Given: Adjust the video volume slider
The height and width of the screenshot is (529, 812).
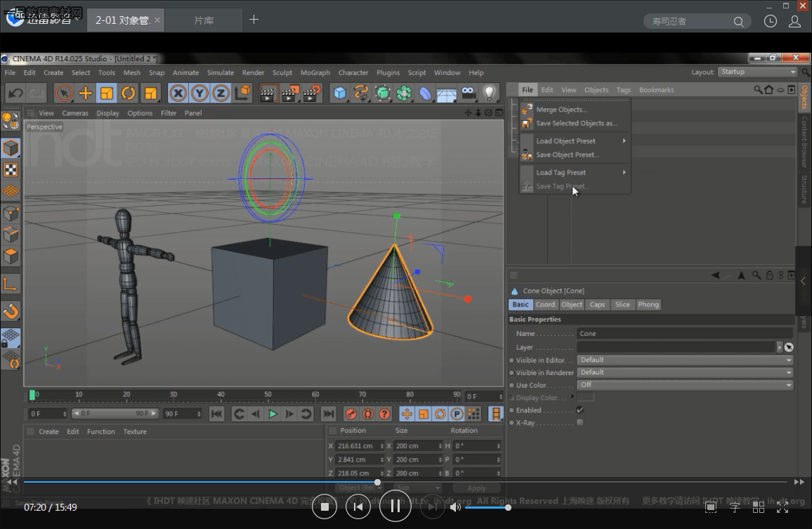Looking at the screenshot, I should click(487, 508).
